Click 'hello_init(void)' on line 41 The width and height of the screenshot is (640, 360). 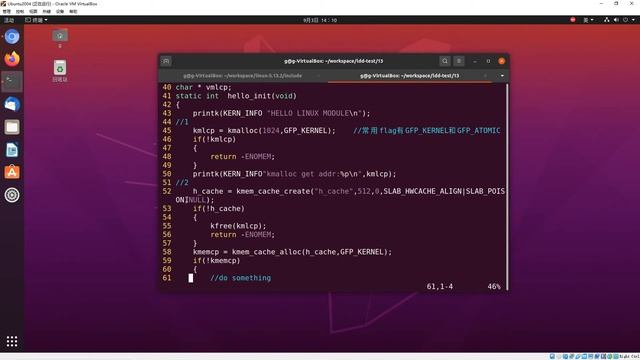tap(262, 96)
